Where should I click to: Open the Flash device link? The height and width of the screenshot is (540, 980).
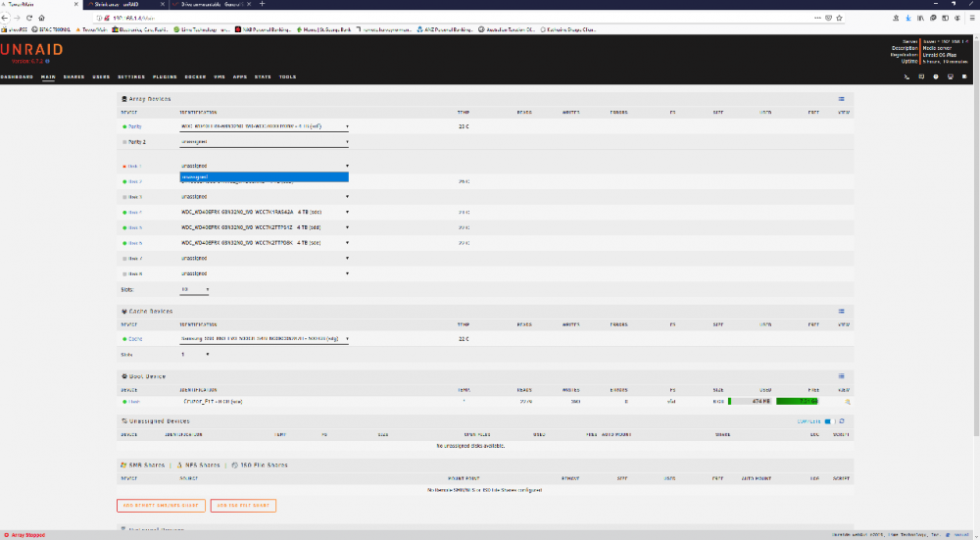point(134,402)
